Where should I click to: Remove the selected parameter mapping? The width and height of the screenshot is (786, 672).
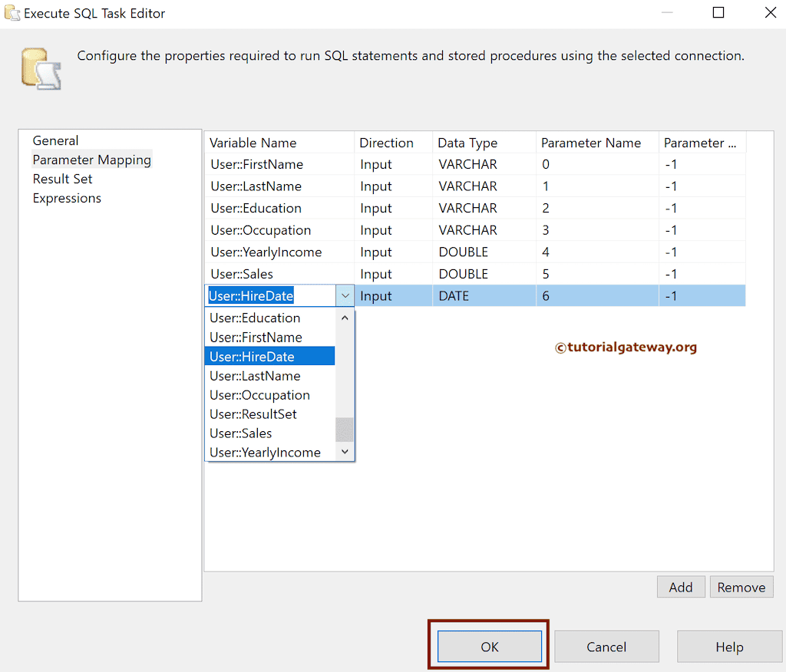[x=741, y=586]
